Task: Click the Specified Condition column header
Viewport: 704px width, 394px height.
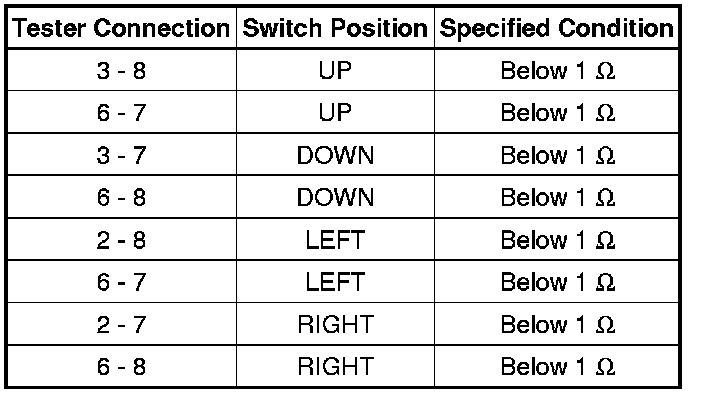Action: (556, 28)
